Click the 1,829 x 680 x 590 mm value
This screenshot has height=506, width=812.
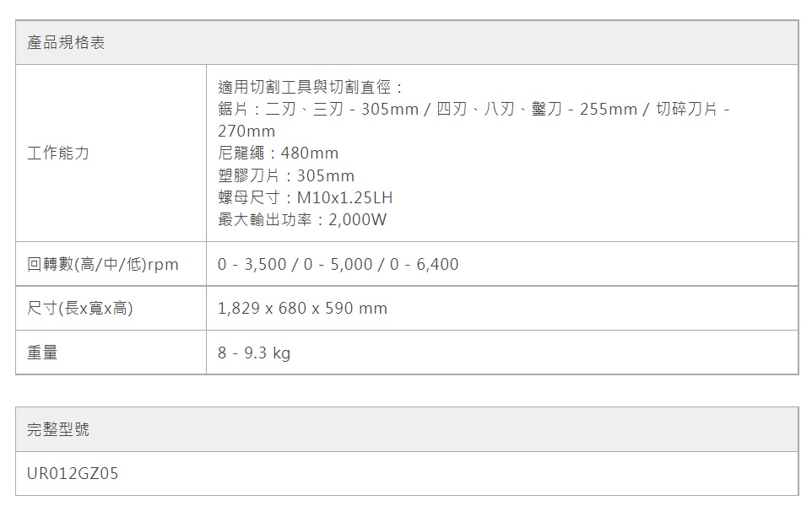302,309
